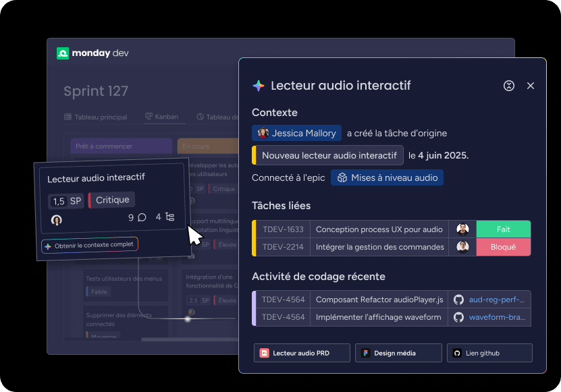Click the Figma icon on Design média
The width and height of the screenshot is (561, 392).
tap(367, 353)
